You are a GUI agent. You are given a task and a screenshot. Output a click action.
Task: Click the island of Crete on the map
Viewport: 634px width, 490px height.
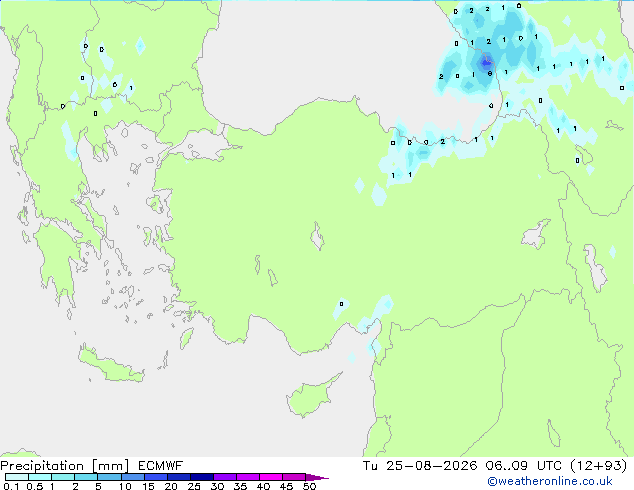point(110,365)
